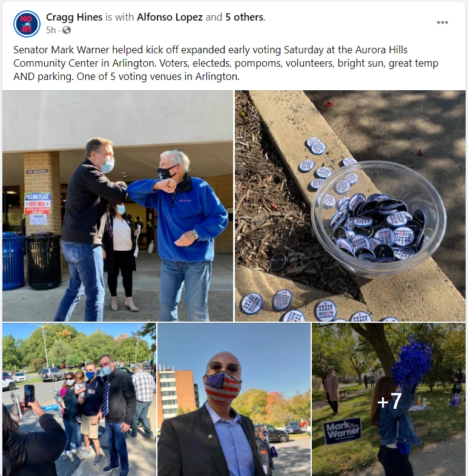This screenshot has width=468, height=476.
Task: Open group photo with phone in foreground
Action: coord(79,400)
